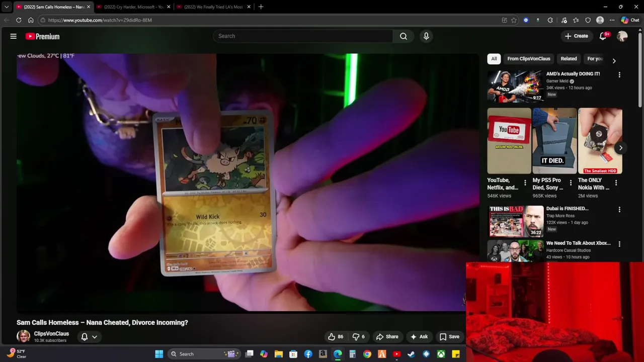Open Google Chrome from taskbar
The image size is (644, 362).
(x=367, y=354)
